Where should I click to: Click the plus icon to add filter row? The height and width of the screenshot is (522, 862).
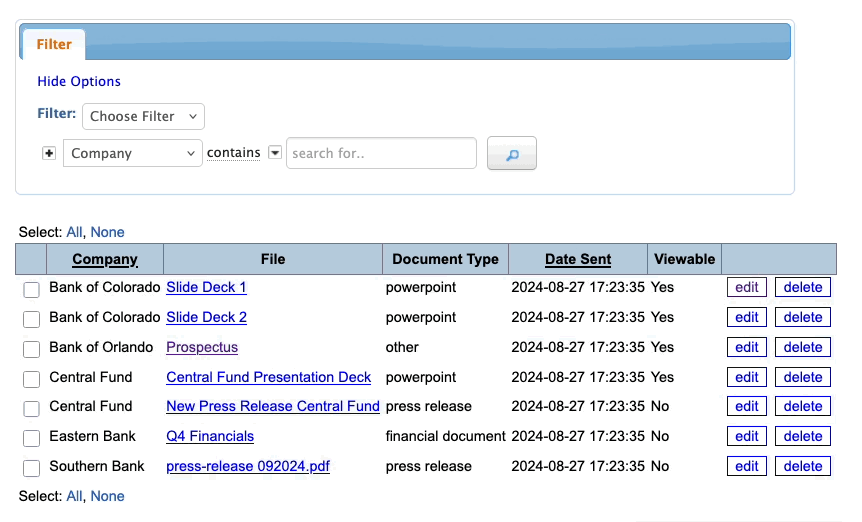[48, 153]
